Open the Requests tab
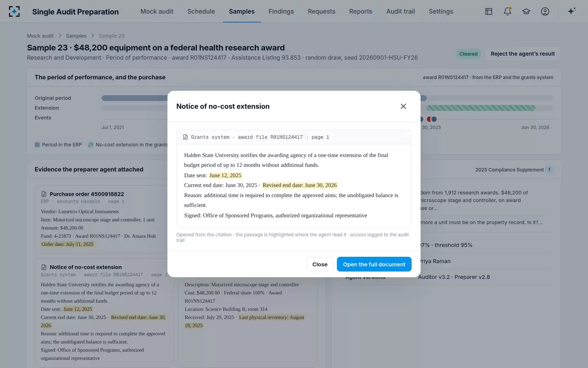 coord(321,11)
